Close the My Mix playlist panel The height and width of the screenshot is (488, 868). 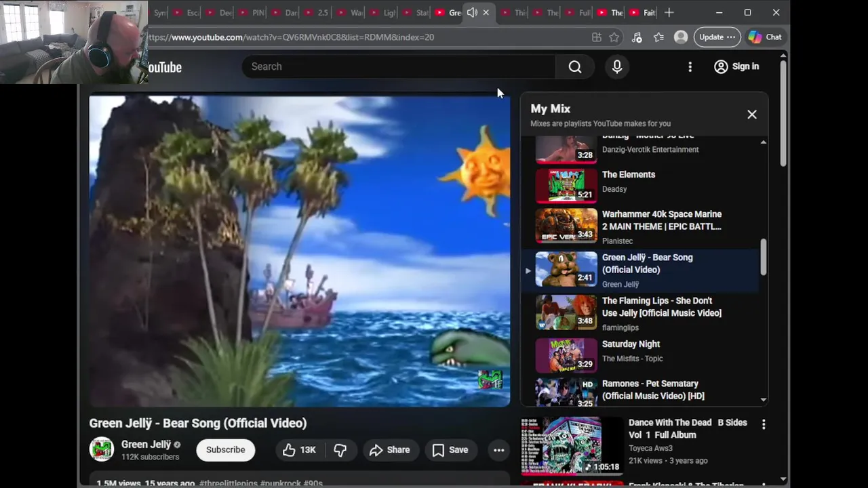tap(752, 115)
